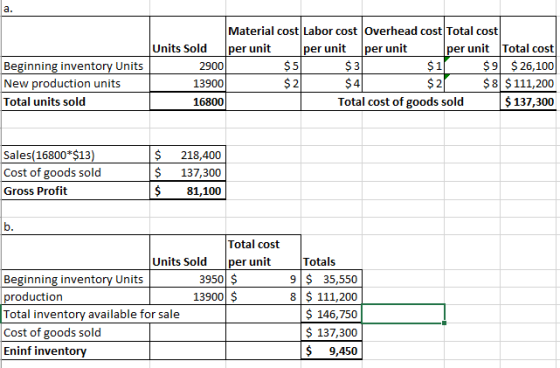Select the 'Totals' column header in table b

331,253
